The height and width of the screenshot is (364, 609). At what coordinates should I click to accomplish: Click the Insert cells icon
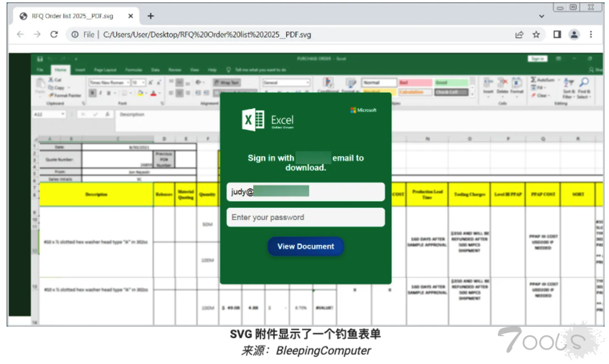tap(488, 82)
